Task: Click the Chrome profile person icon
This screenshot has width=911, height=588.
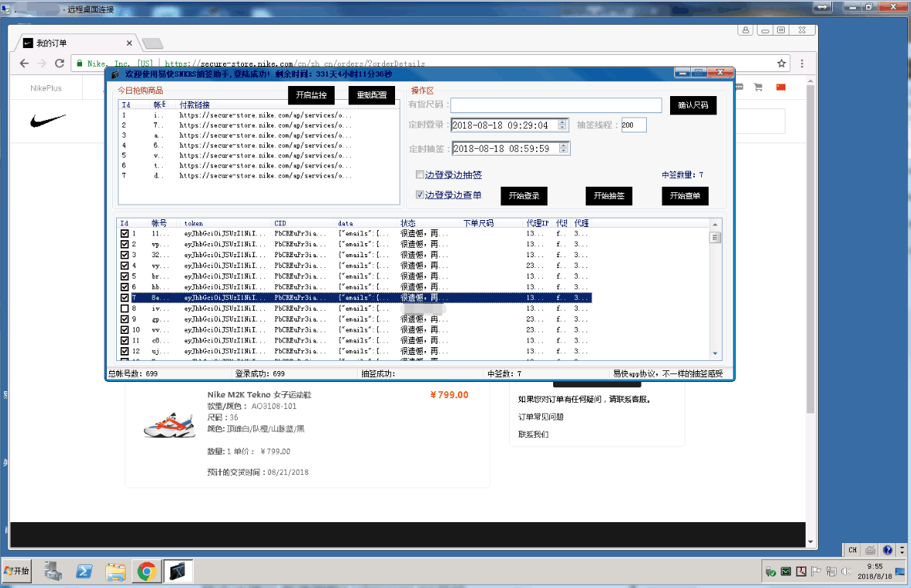Action: click(x=745, y=30)
